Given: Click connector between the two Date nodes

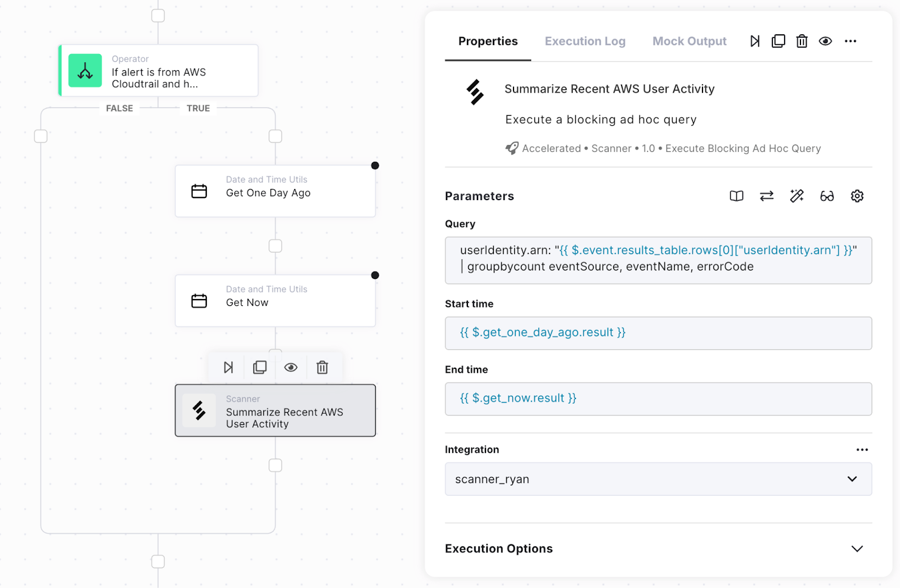Looking at the screenshot, I should pos(275,246).
